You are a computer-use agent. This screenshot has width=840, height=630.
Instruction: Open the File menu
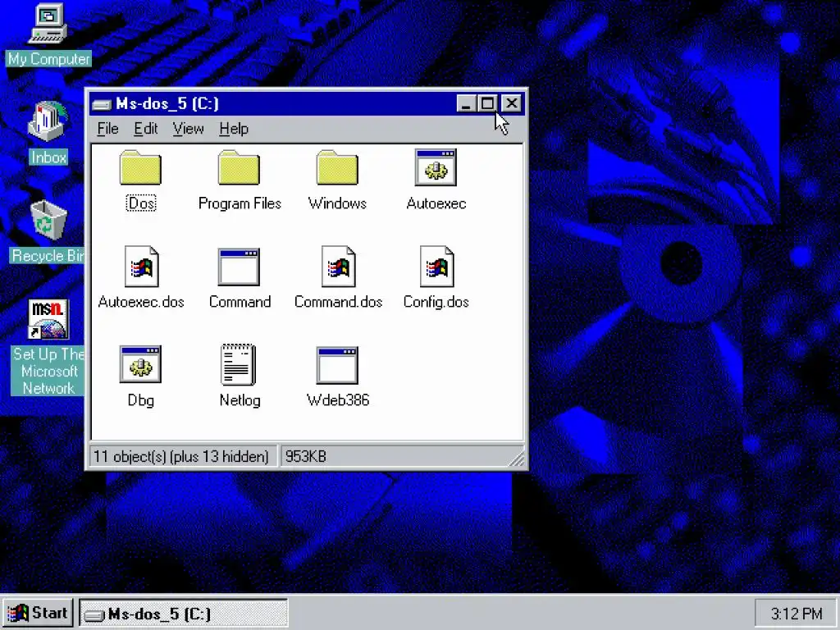pyautogui.click(x=107, y=129)
